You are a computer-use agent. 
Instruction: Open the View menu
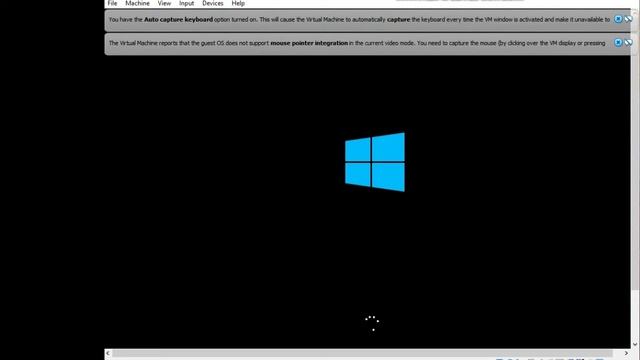click(164, 3)
